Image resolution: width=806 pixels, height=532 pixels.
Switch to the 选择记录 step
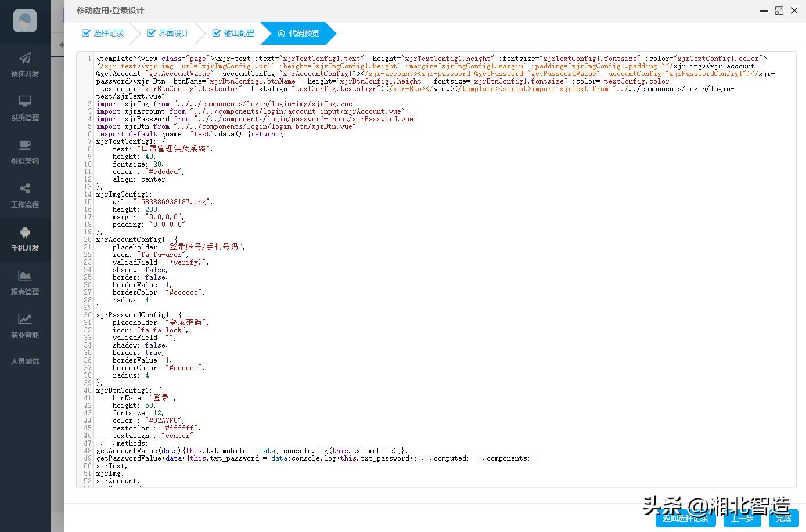tap(108, 33)
